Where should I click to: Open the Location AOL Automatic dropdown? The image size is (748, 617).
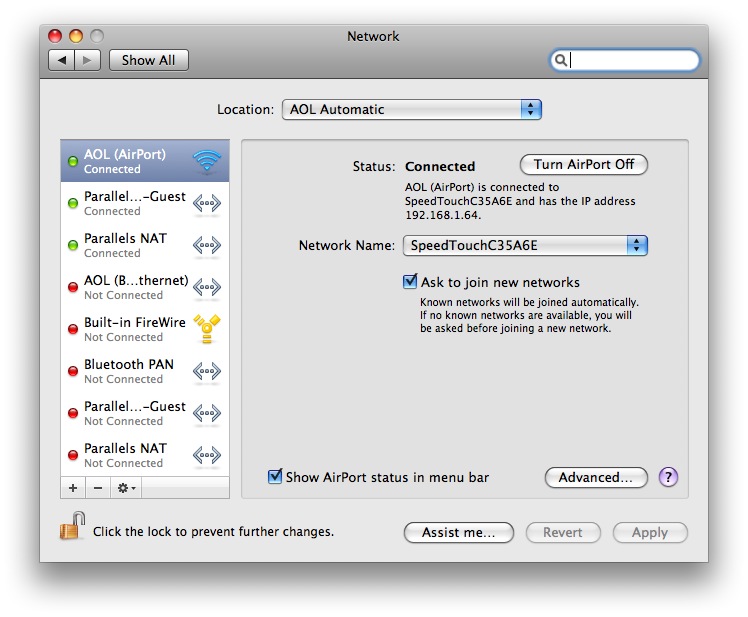412,109
